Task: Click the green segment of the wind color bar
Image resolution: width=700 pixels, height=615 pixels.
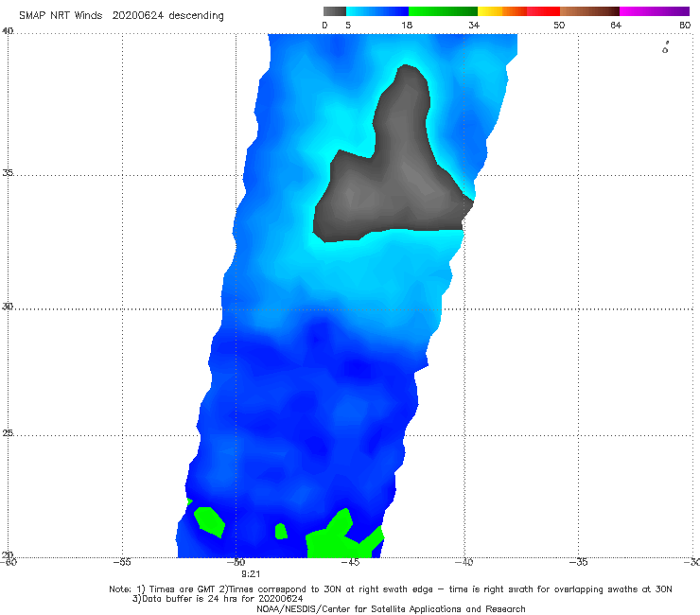Action: point(443,11)
